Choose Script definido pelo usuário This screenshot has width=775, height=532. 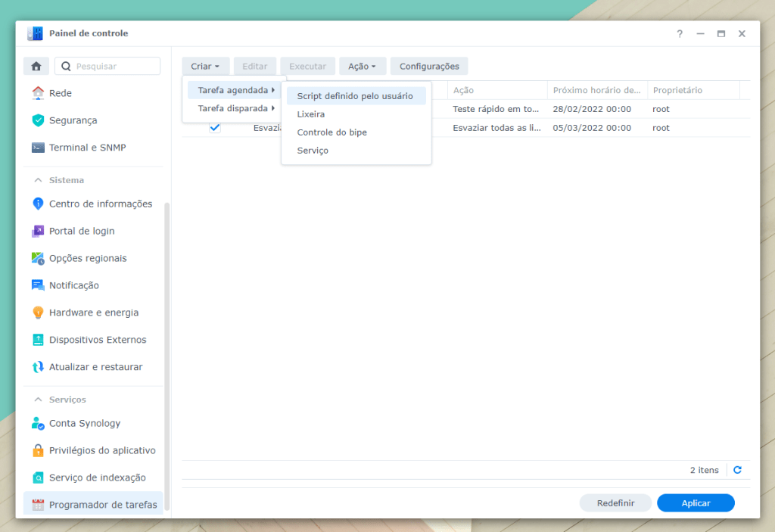point(355,96)
